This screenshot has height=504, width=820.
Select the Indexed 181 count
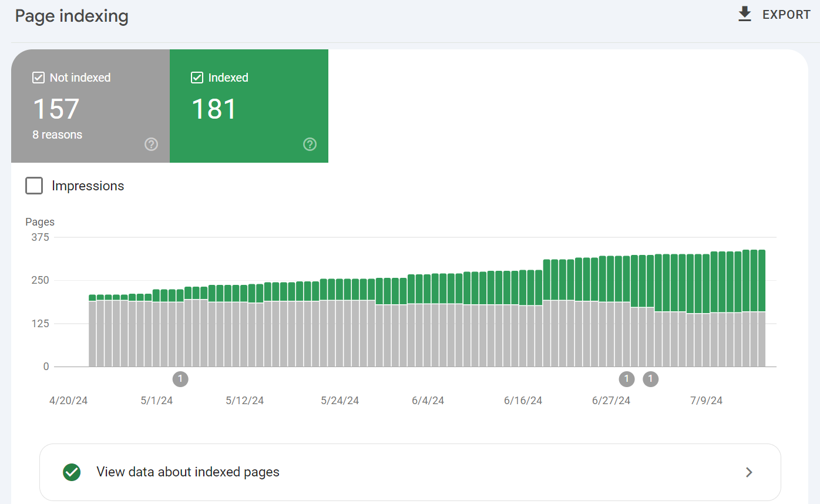coord(214,109)
